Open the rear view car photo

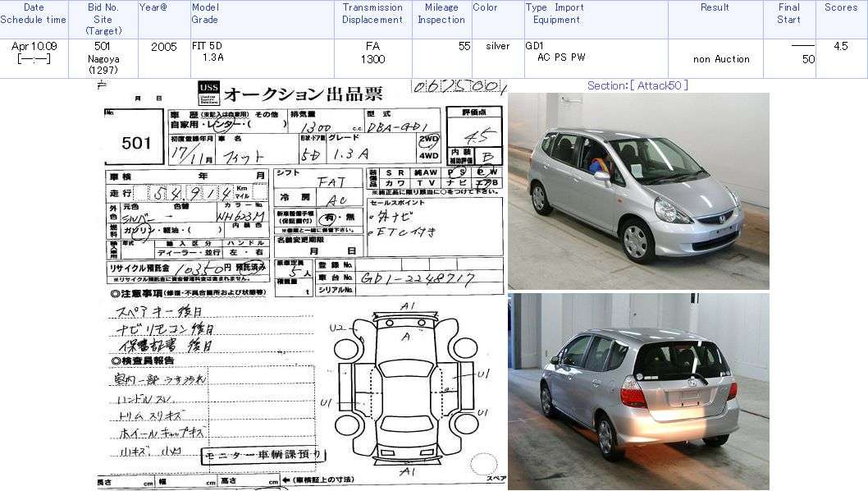tap(638, 392)
